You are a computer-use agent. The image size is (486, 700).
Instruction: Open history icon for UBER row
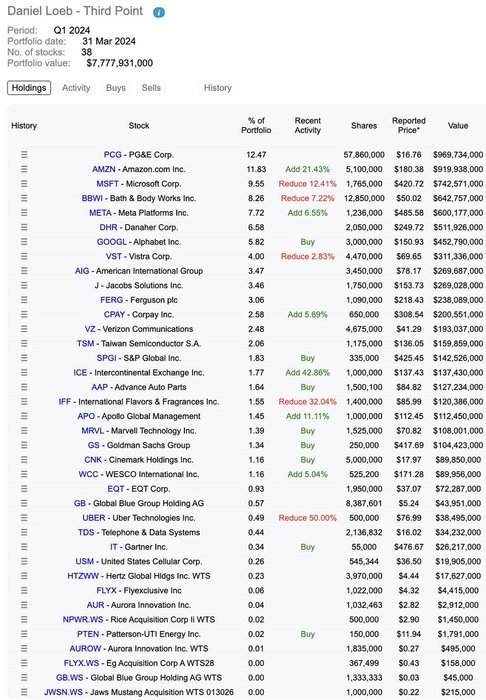[x=24, y=517]
